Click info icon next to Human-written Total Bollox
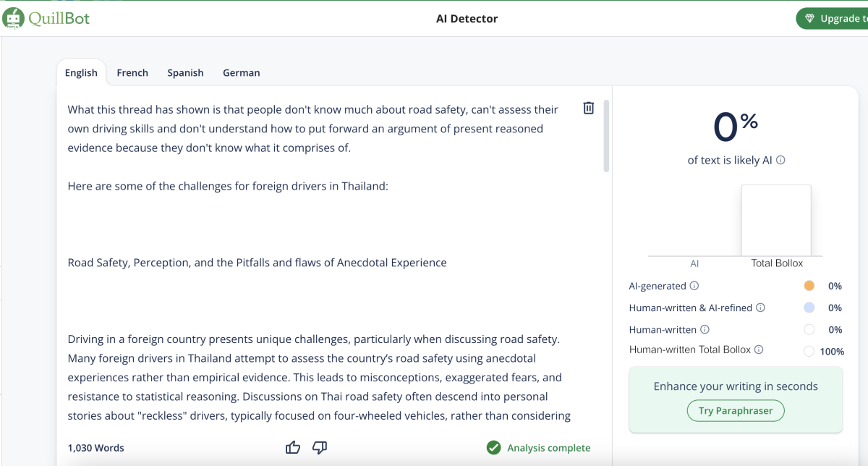 (x=759, y=349)
